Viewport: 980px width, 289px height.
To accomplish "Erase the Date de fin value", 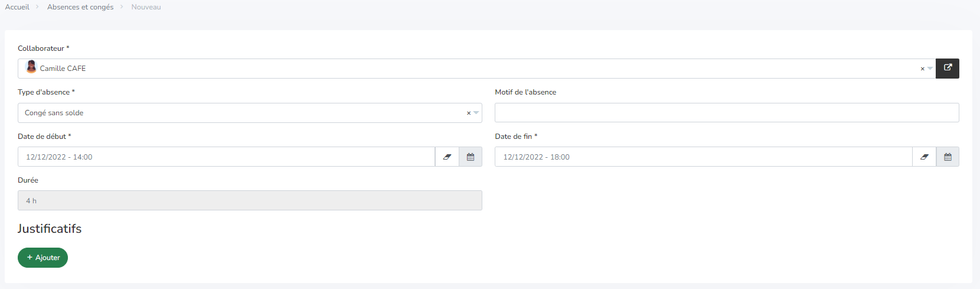I will 924,157.
